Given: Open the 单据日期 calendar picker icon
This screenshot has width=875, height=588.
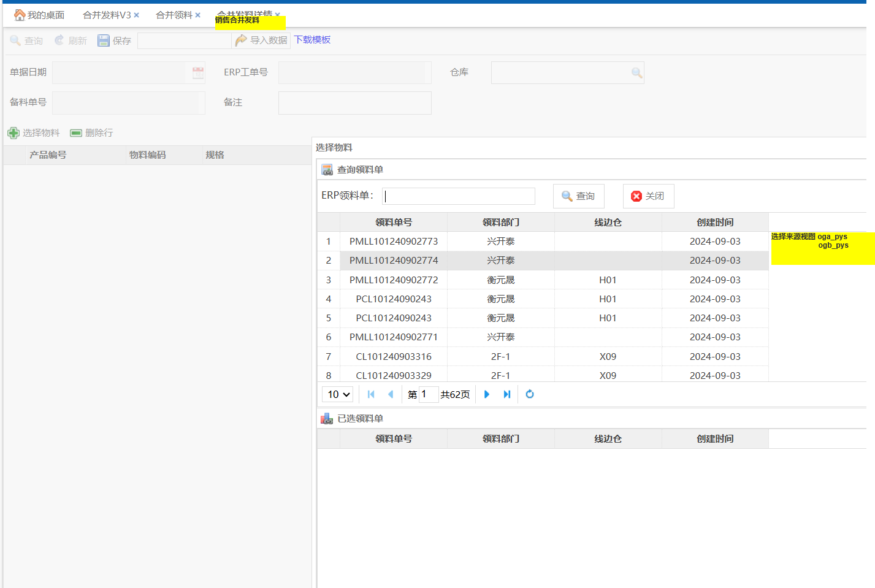Looking at the screenshot, I should click(x=198, y=72).
